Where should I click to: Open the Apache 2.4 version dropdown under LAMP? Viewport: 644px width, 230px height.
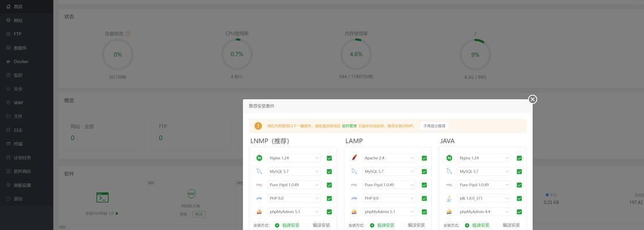click(x=389, y=158)
